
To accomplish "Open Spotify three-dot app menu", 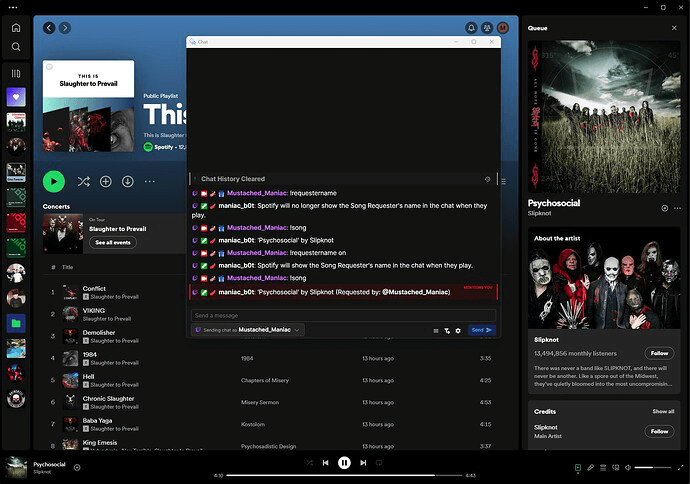I will 13,7.
